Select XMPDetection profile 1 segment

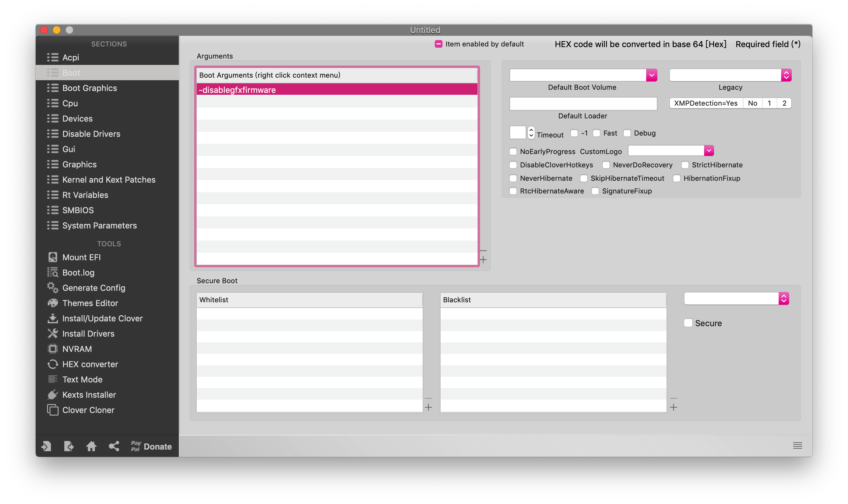tap(769, 103)
